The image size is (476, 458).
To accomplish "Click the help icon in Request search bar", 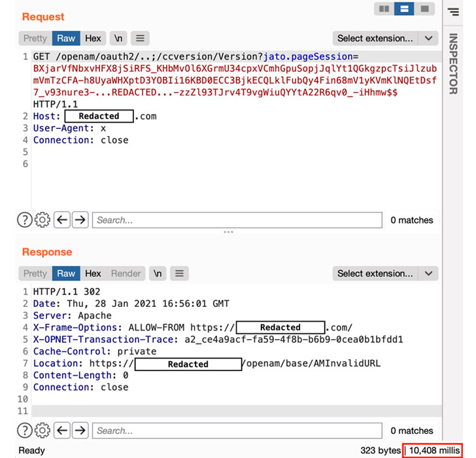I will [x=24, y=220].
